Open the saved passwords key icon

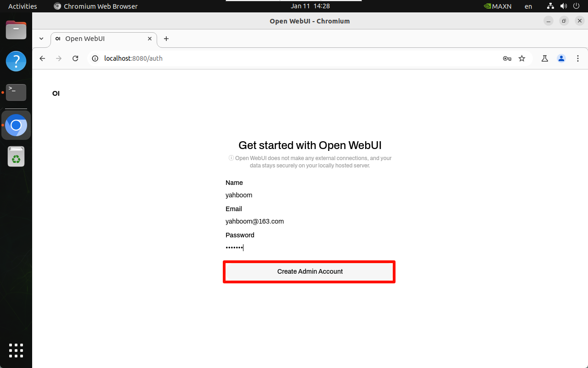click(x=507, y=58)
